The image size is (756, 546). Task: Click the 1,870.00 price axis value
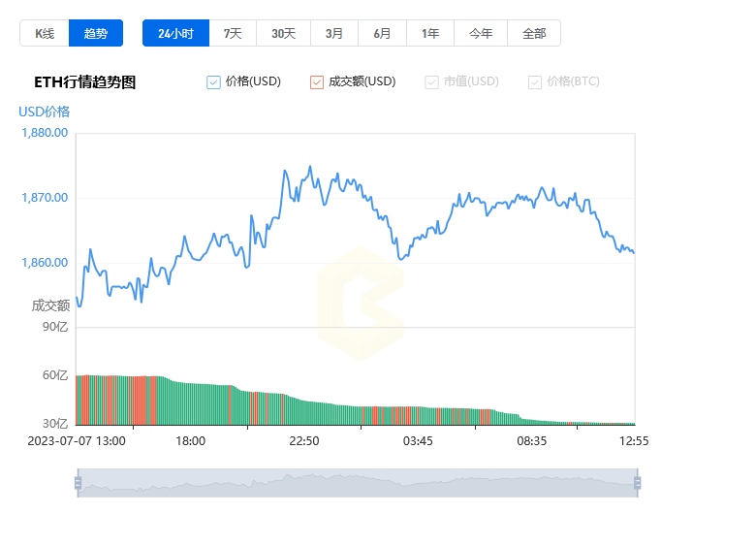[x=45, y=197]
